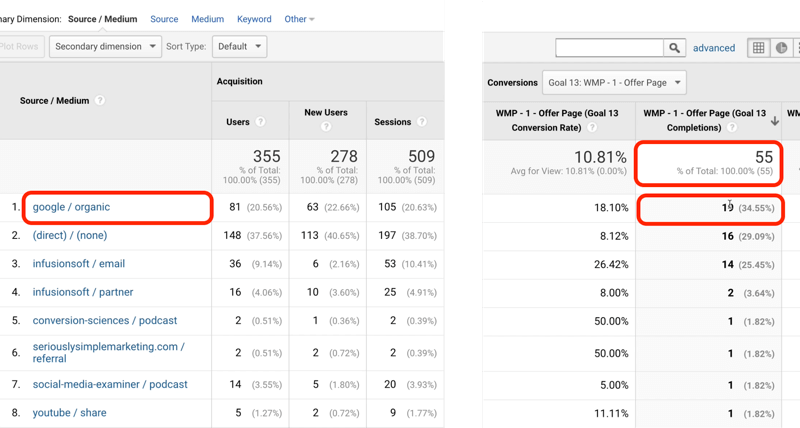Click 14 (25.45%) completions cell
The width and height of the screenshot is (800, 428).
click(747, 265)
